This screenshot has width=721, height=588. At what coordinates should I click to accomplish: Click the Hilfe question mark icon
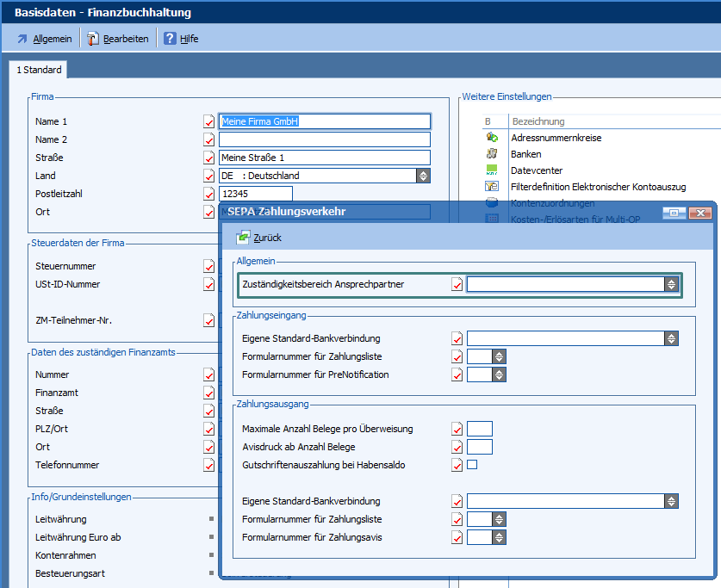pyautogui.click(x=170, y=39)
